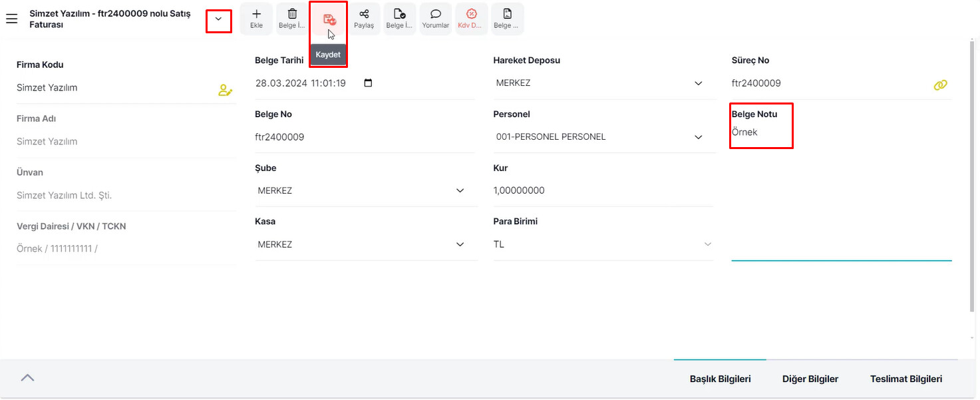
Task: Click the Kdv D... percent icon
Action: coord(472,19)
